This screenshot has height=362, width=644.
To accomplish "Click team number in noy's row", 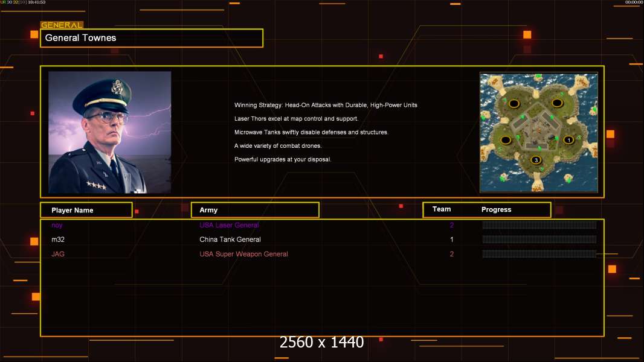I will 452,225.
